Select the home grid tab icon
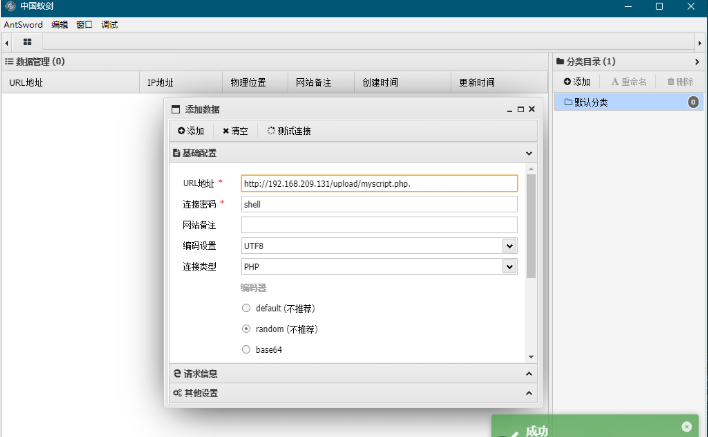This screenshot has width=708, height=437. pyautogui.click(x=28, y=42)
